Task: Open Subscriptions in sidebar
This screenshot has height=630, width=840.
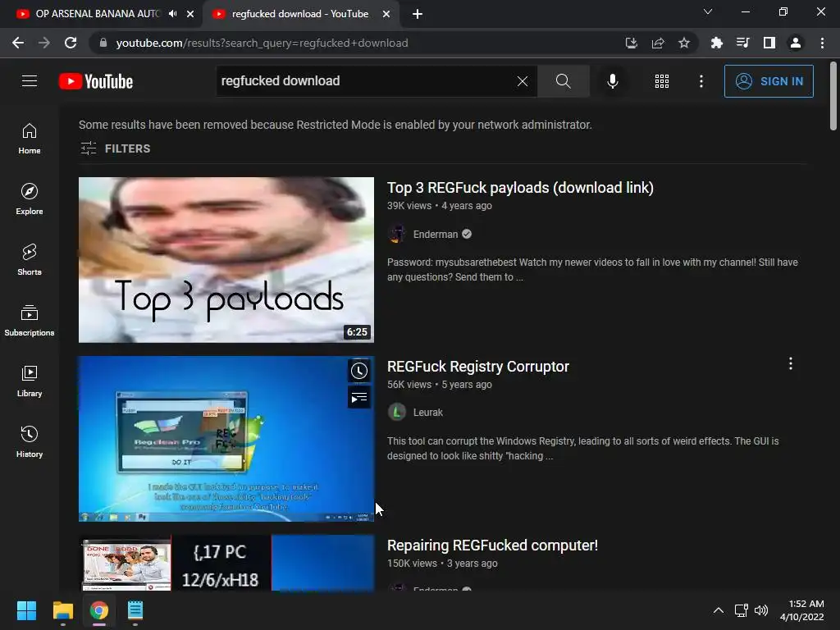Action: pyautogui.click(x=30, y=321)
